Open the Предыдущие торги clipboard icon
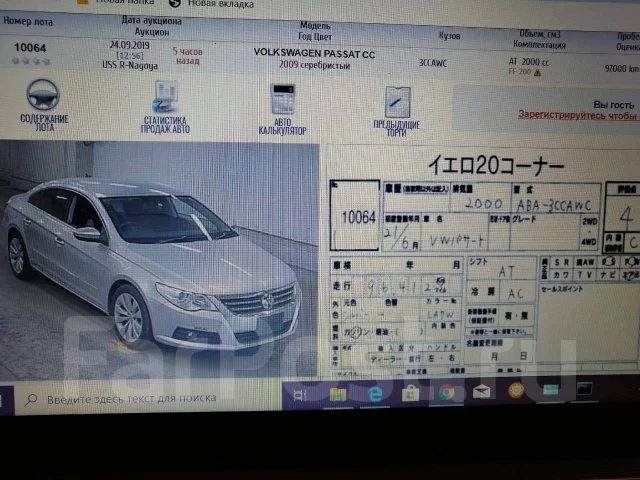Viewport: 640px width, 480px height. [398, 102]
